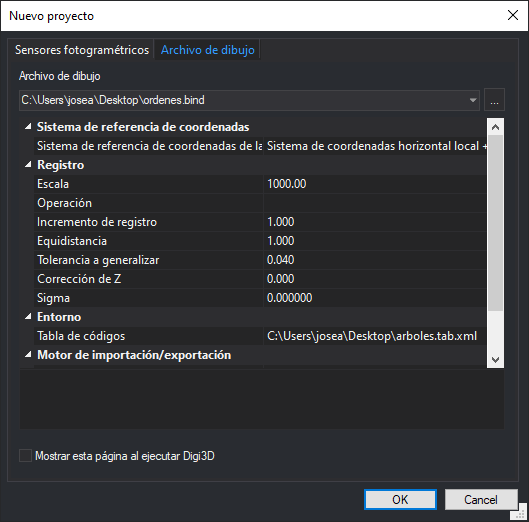Click the property grid scrollbar thumb
529x522 pixels.
point(495,223)
